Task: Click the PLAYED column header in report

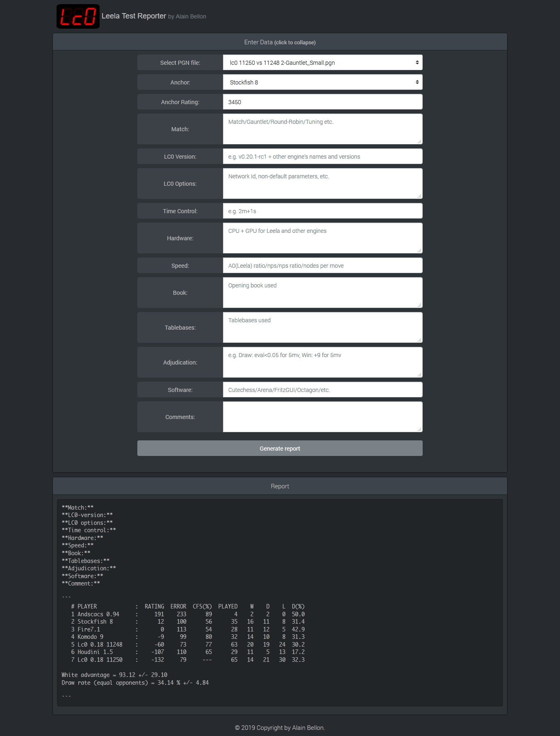Action: 228,606
